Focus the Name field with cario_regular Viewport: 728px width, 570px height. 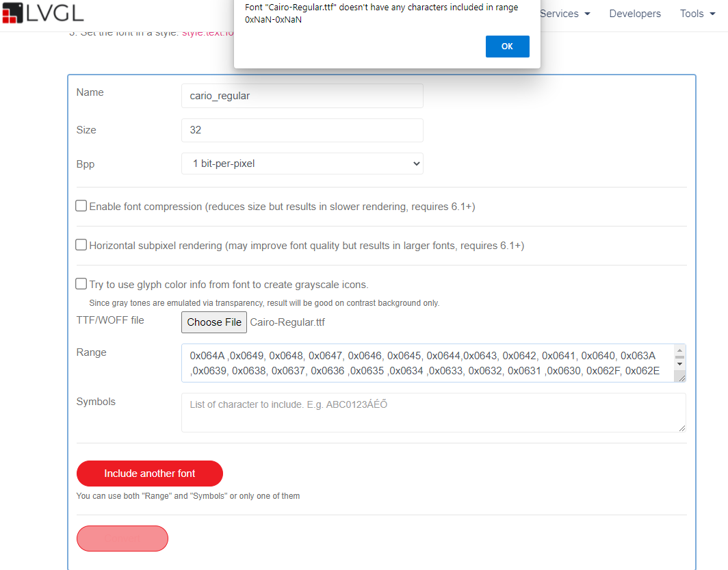point(302,96)
